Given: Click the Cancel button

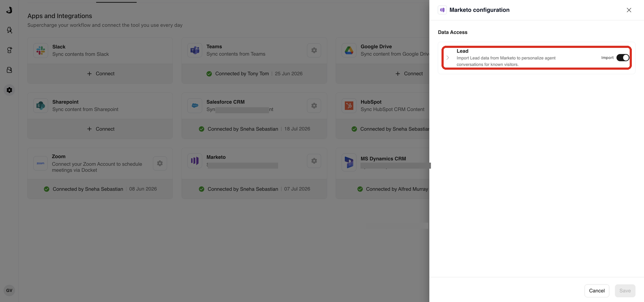Looking at the screenshot, I should pyautogui.click(x=597, y=291).
